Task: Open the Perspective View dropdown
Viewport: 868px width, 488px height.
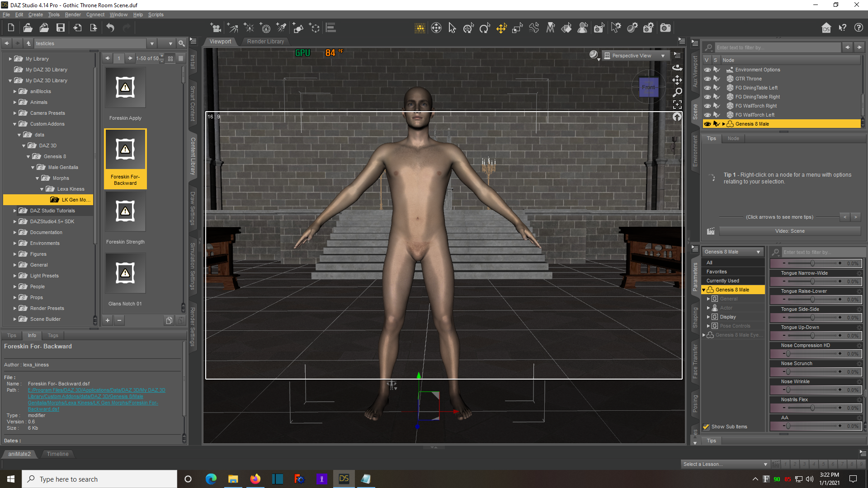Action: (x=635, y=56)
